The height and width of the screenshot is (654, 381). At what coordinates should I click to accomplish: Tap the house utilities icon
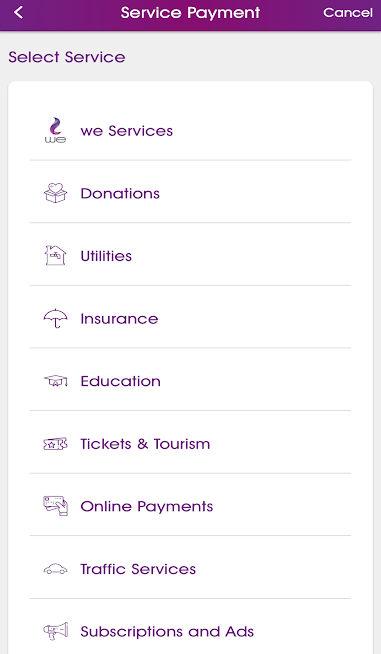point(56,255)
